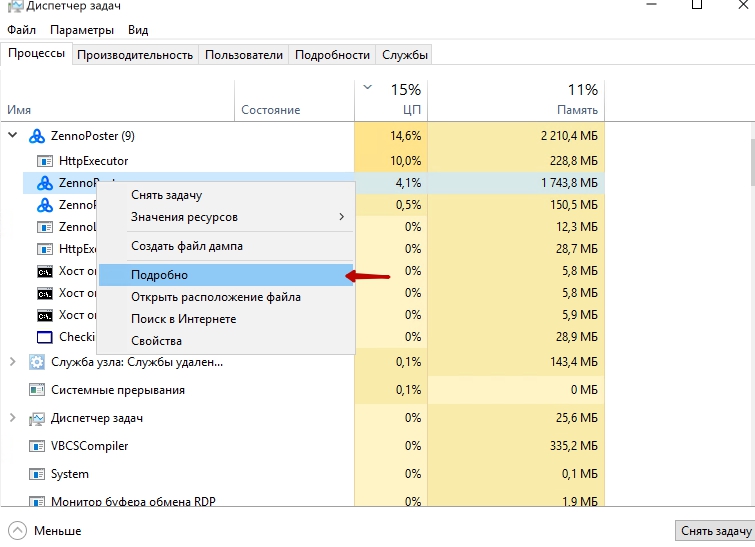Viewport: 755px width, 547px height.
Task: Expand the Диспетчер задач process group
Action: 13,418
